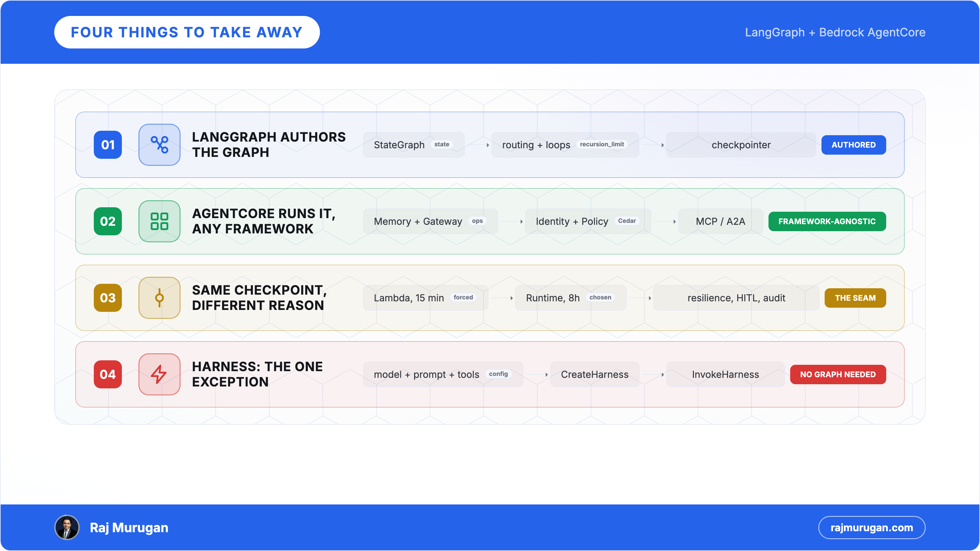Click the red 04 number badge
Image resolution: width=980 pixels, height=551 pixels.
pyautogui.click(x=108, y=374)
